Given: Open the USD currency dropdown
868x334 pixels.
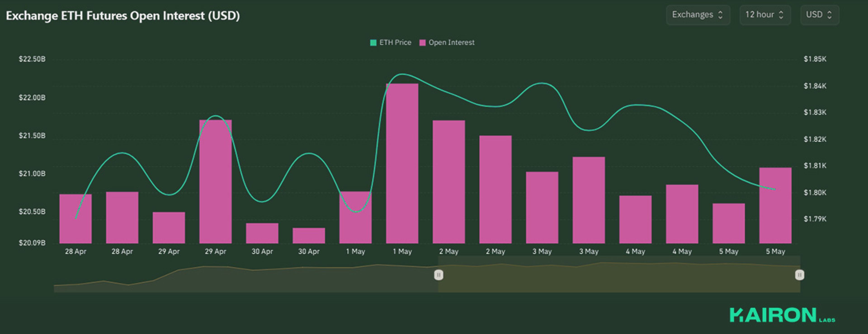Looking at the screenshot, I should point(819,15).
